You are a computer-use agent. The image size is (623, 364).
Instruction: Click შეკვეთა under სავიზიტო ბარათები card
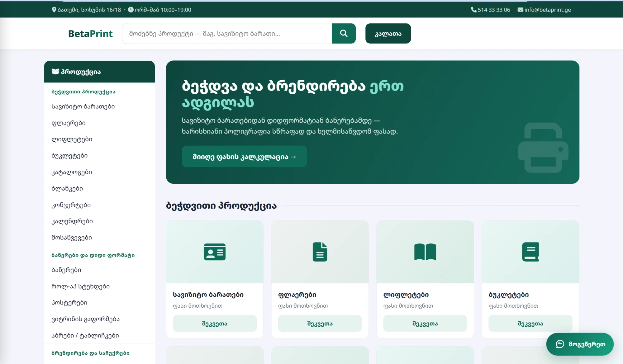coord(215,324)
